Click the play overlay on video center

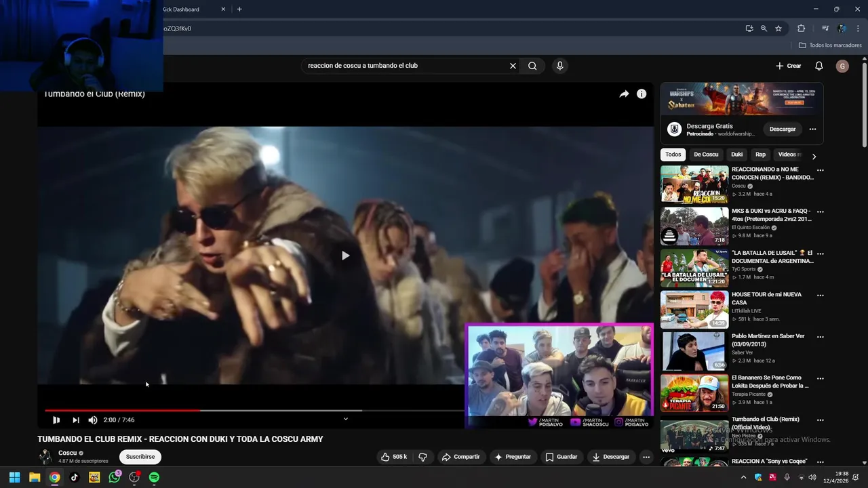[345, 256]
